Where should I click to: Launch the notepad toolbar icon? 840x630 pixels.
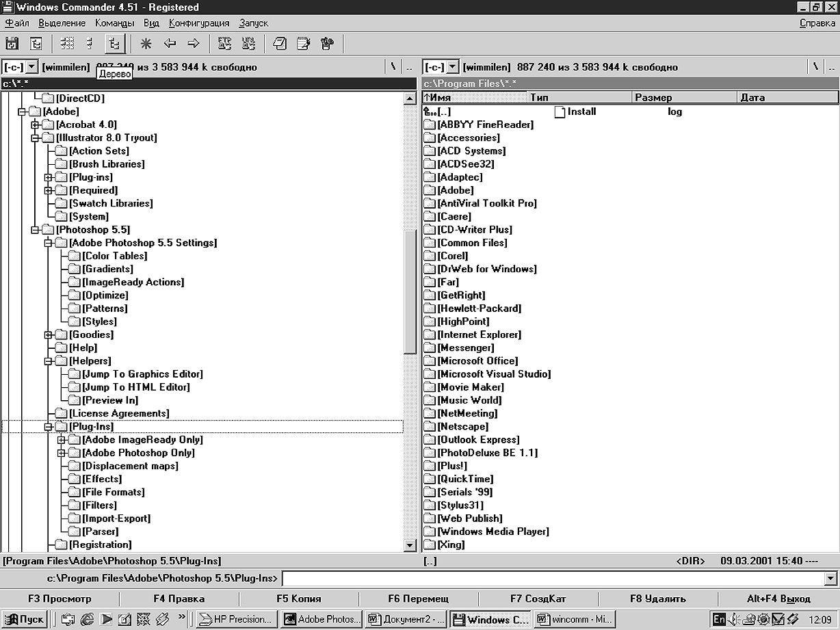279,44
